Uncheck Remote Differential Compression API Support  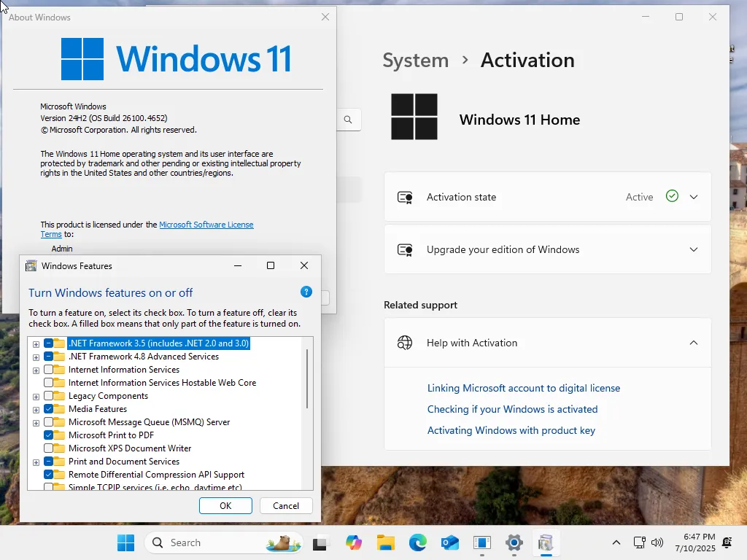click(x=49, y=474)
